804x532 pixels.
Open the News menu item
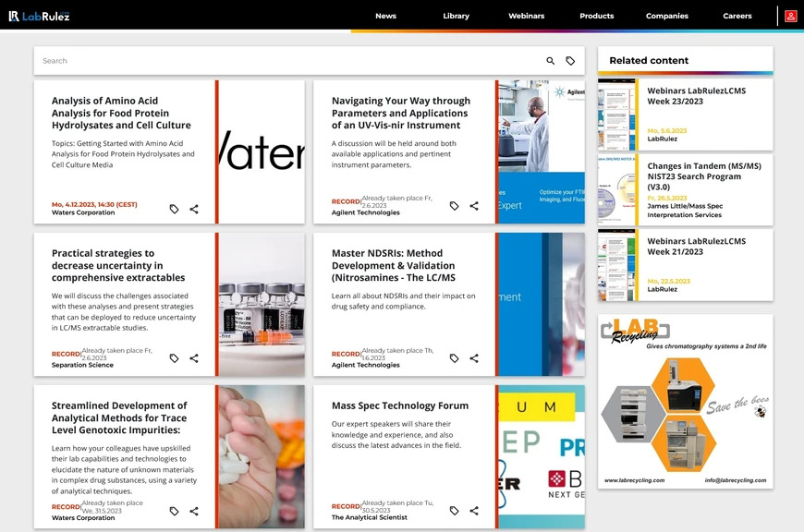(x=385, y=16)
